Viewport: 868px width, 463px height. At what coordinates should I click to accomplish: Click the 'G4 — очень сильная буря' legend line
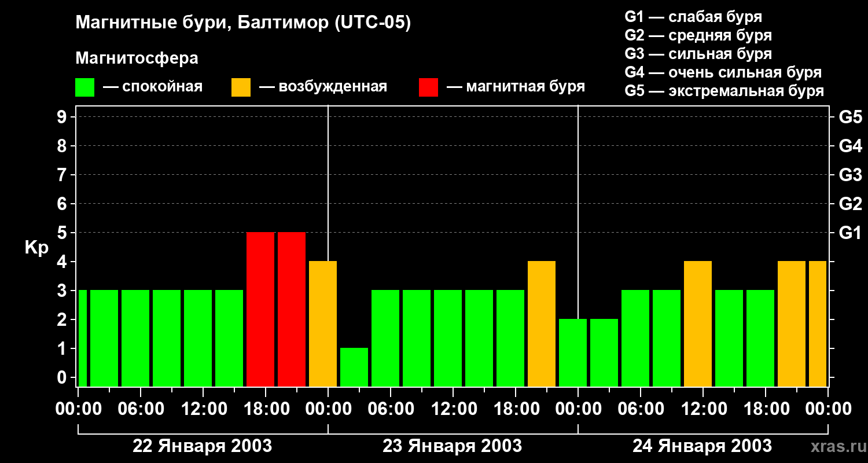click(x=723, y=72)
